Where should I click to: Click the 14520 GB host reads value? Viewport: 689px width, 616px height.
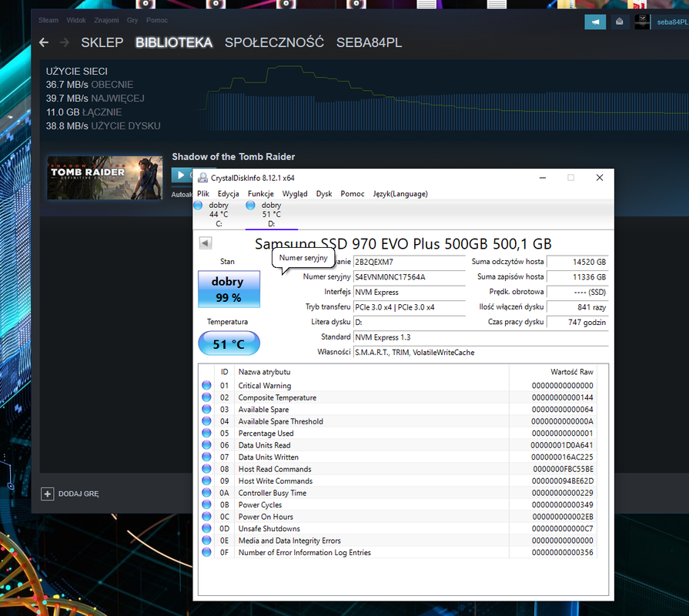click(x=577, y=262)
